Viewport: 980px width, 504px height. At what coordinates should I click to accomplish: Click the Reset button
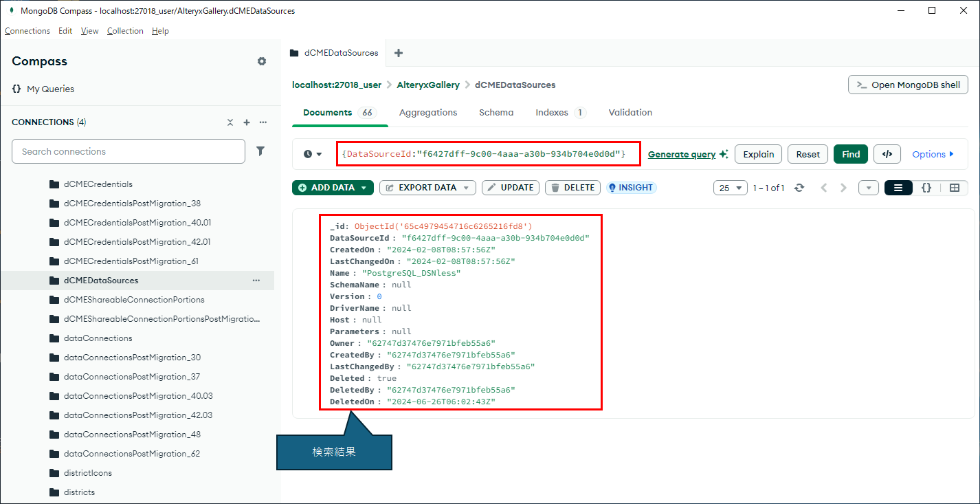click(x=808, y=154)
